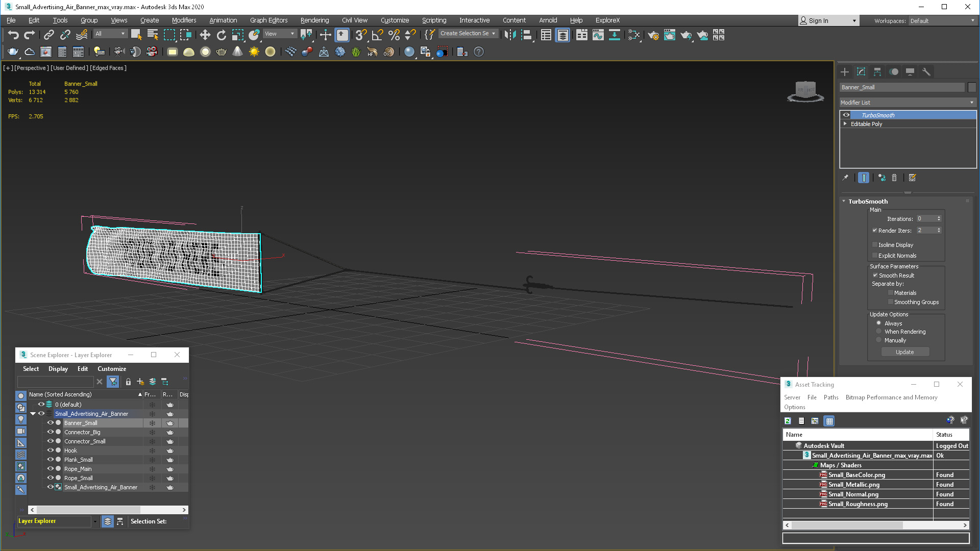Open the View reference coordinate dropdown
Image resolution: width=980 pixels, height=551 pixels.
coord(280,34)
